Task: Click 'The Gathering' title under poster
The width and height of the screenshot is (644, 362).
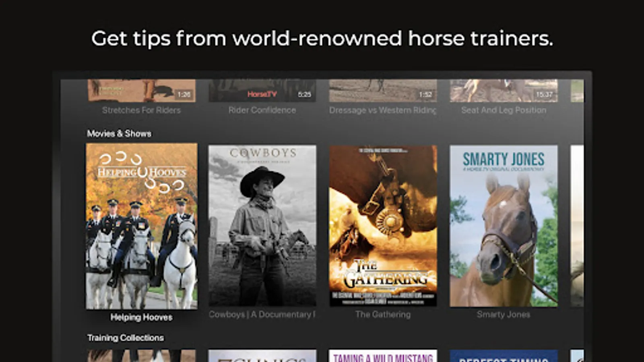Action: [383, 315]
